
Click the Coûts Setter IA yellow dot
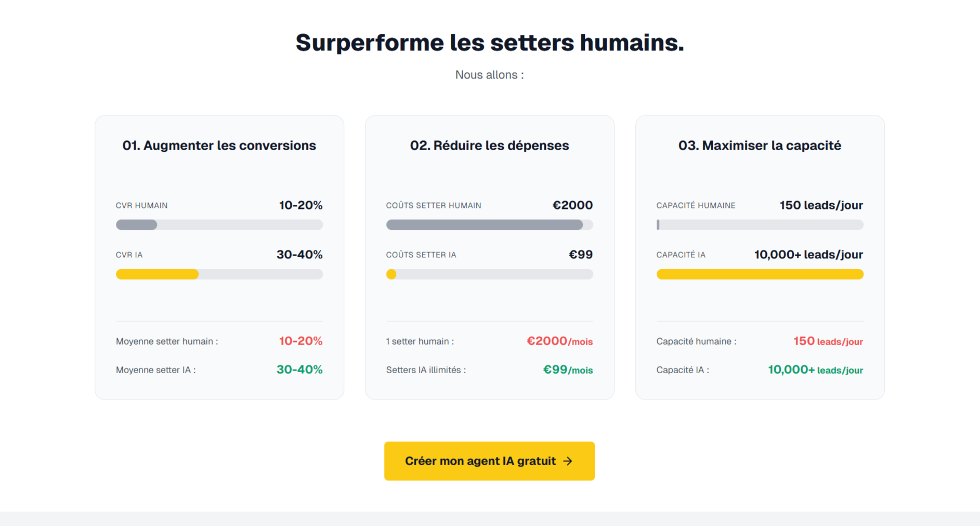point(391,274)
